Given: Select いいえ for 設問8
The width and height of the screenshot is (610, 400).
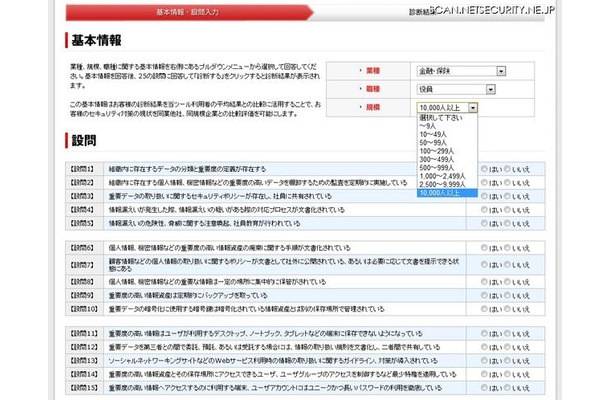Looking at the screenshot, I should tap(507, 282).
